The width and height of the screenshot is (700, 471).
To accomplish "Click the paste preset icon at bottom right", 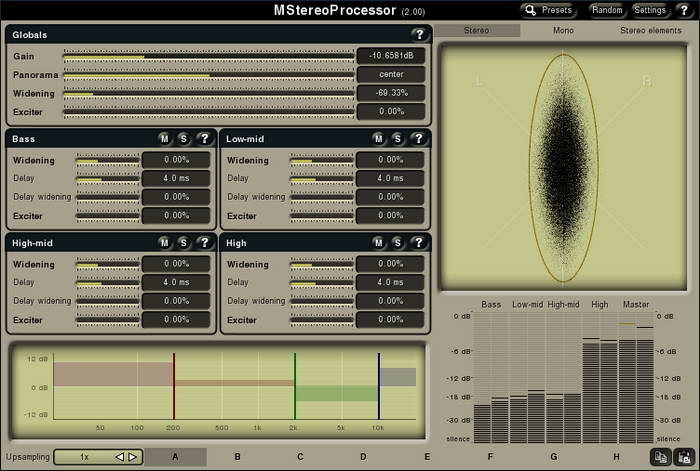I will tap(684, 457).
